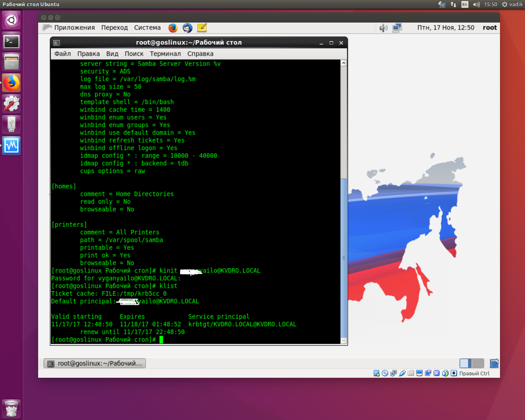
Task: Open terminal Файл menu
Action: tap(62, 54)
